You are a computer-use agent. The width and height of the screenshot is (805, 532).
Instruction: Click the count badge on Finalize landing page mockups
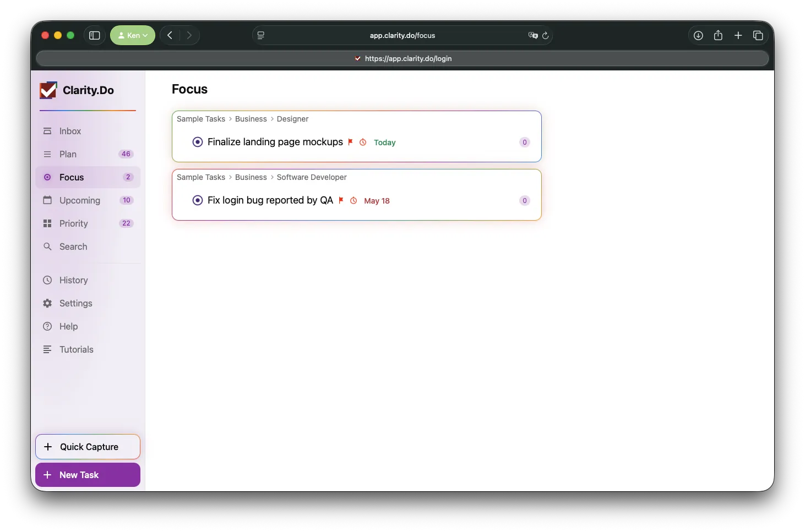click(x=525, y=142)
